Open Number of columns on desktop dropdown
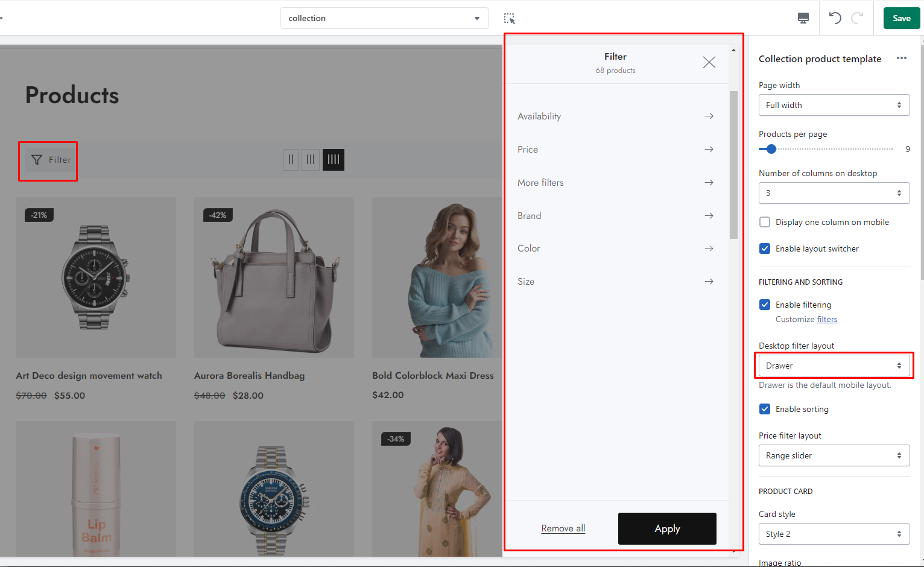 [x=834, y=193]
